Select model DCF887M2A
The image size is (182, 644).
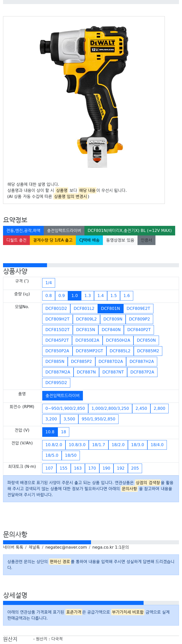tap(58, 372)
